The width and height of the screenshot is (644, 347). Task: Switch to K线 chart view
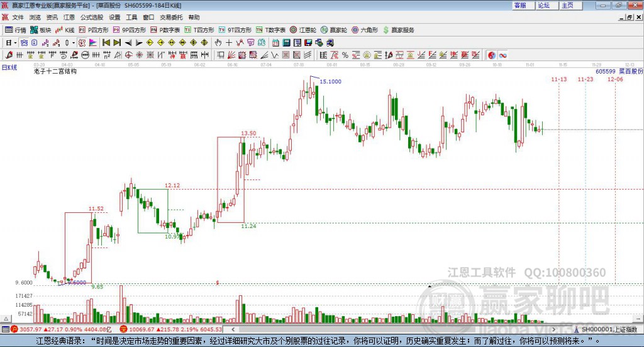(65, 30)
